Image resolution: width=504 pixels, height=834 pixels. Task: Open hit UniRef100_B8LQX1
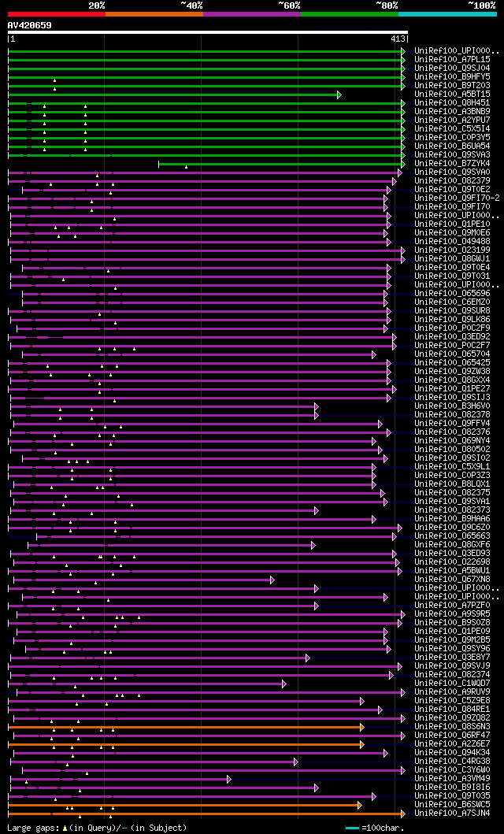(x=453, y=484)
